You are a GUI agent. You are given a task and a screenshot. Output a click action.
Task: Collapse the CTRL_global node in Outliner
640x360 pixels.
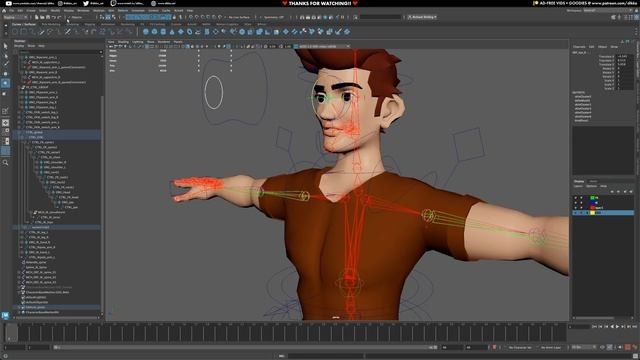[19, 133]
